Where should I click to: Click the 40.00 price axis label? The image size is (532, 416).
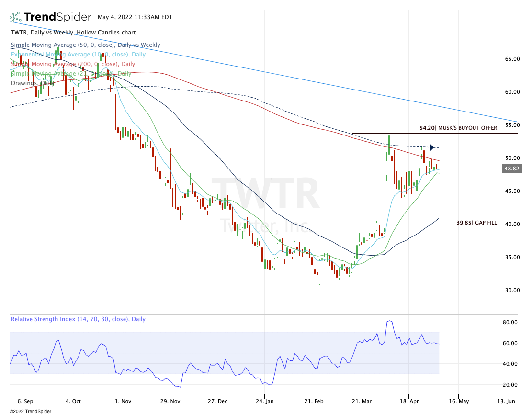pos(512,224)
